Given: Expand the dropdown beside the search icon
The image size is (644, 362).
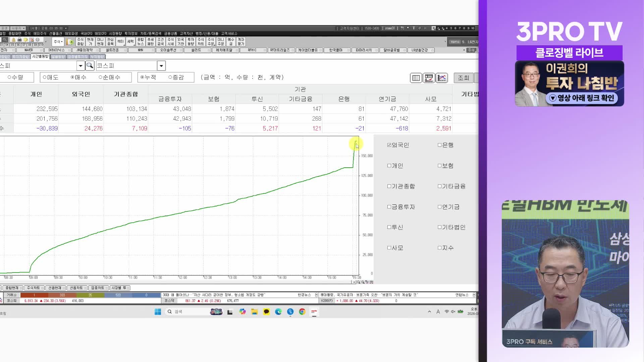Looking at the screenshot, I should (80, 66).
